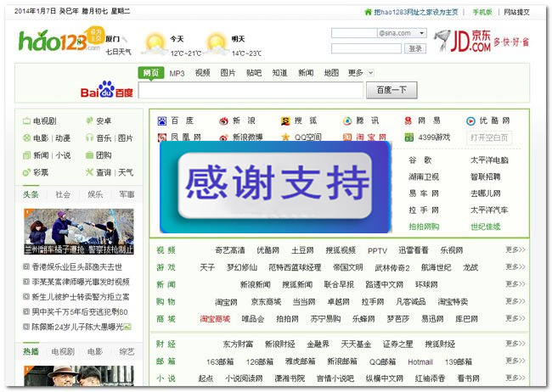This screenshot has height=392, width=552.
Task: Open the @sina.com email domain dropdown
Action: (422, 33)
